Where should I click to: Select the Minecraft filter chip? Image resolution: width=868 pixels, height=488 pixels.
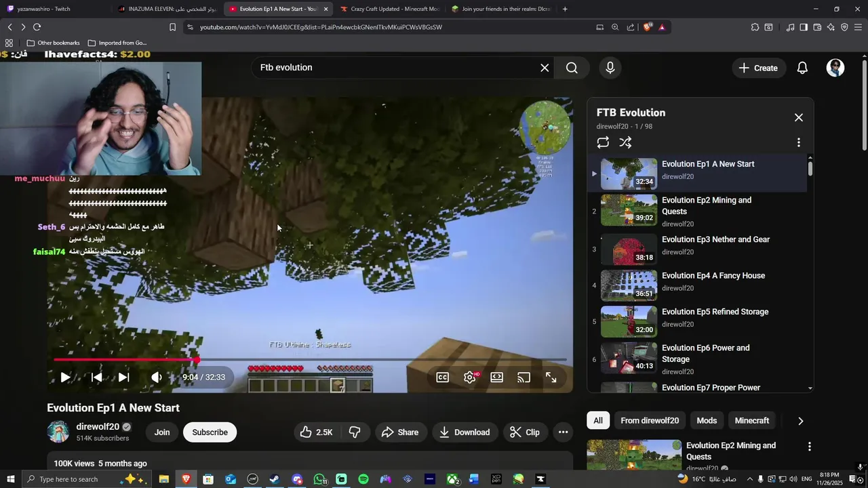click(x=752, y=421)
